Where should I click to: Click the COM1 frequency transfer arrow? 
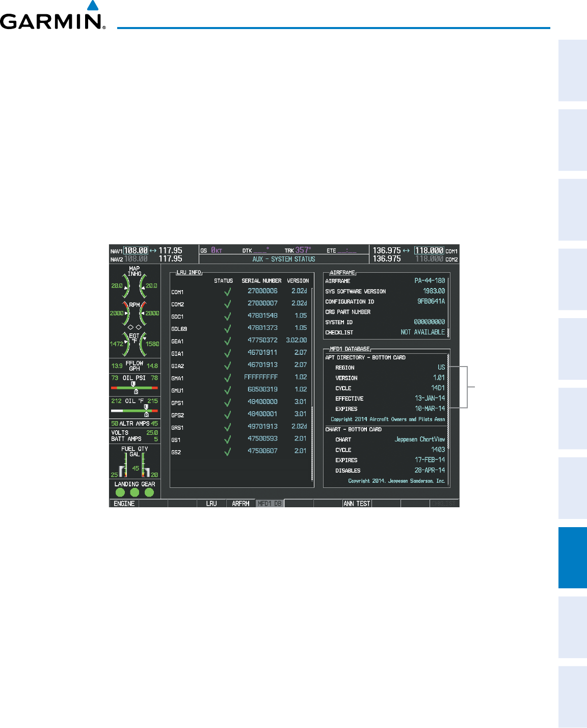406,250
